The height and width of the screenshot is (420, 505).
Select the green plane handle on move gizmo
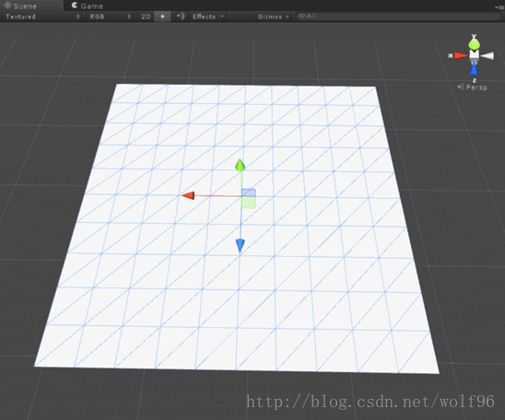[248, 203]
